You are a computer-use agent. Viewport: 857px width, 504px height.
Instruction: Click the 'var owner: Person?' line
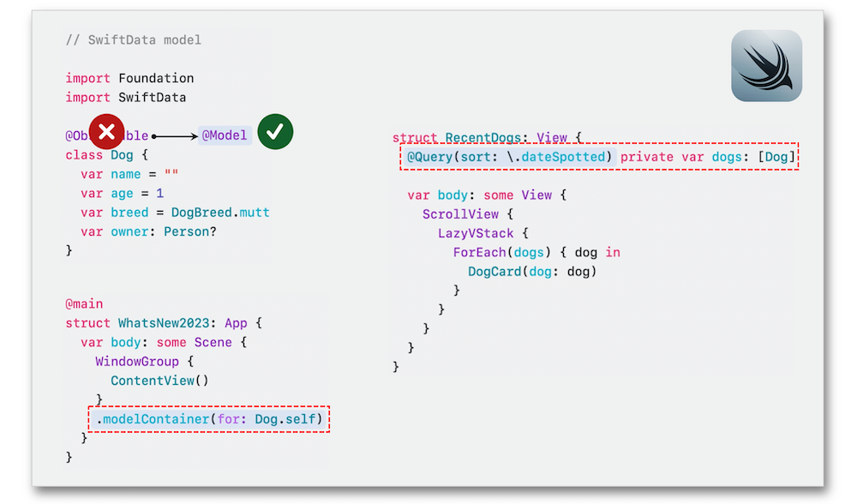coord(144,231)
